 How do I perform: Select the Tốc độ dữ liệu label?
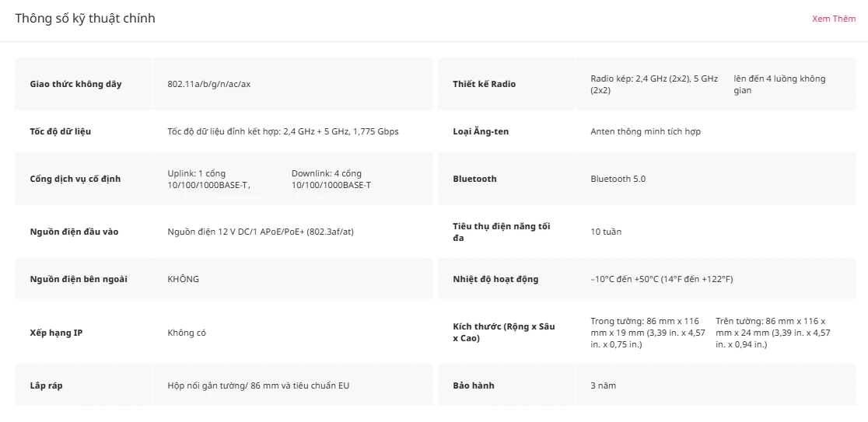tap(61, 131)
